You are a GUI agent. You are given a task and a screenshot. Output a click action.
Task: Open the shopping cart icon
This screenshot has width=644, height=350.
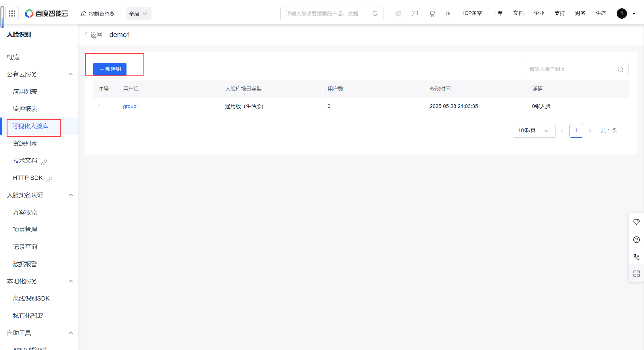(x=432, y=14)
